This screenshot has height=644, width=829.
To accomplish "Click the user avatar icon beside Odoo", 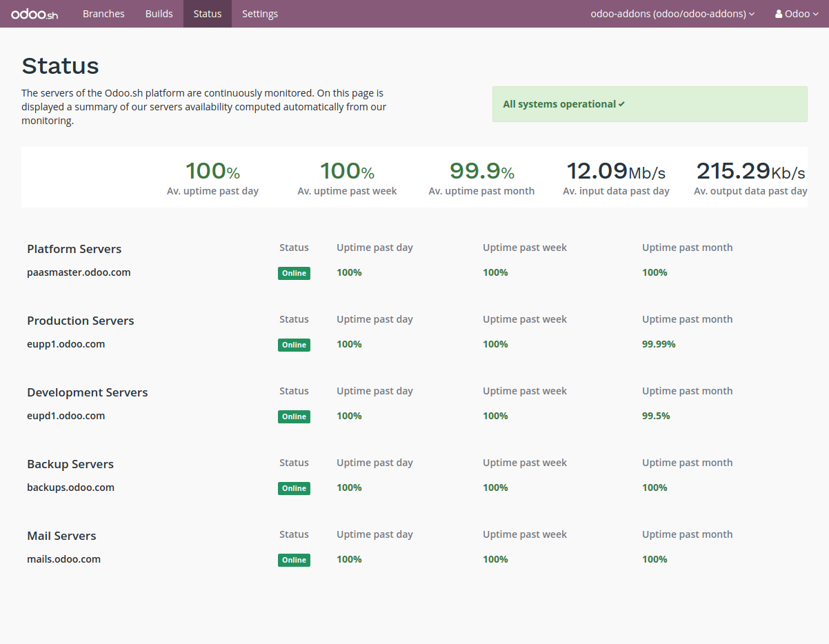I will (x=779, y=14).
